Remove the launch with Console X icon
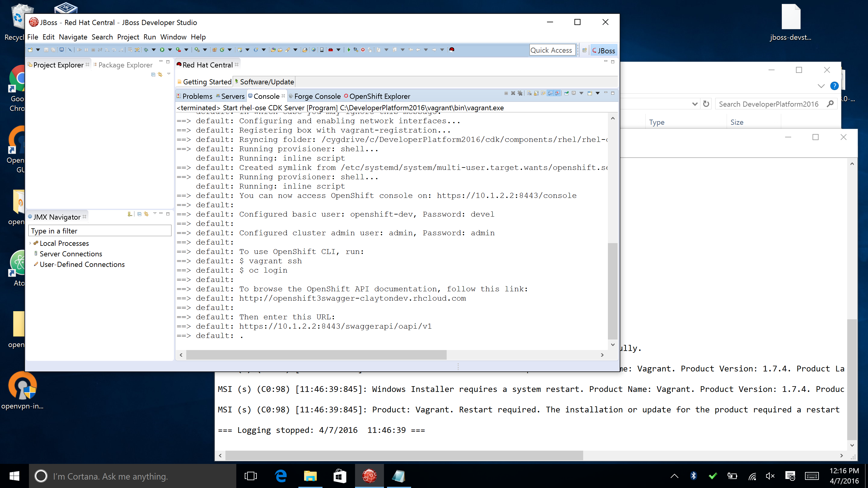 (x=513, y=93)
